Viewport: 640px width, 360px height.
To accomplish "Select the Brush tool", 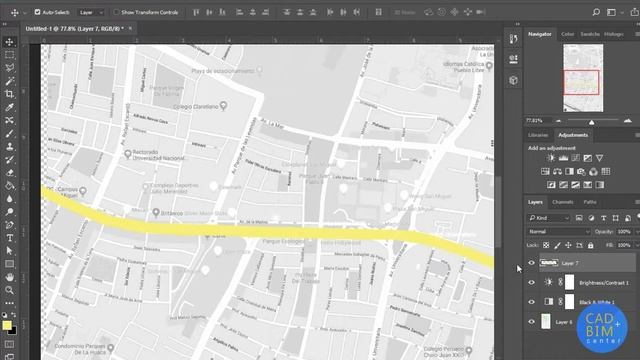I will click(x=9, y=133).
